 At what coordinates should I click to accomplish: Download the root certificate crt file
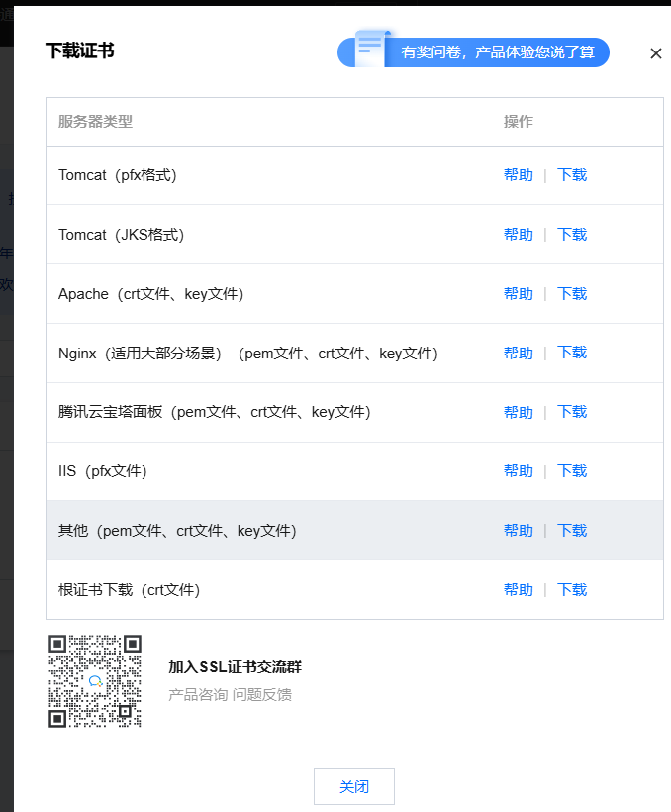coord(572,590)
